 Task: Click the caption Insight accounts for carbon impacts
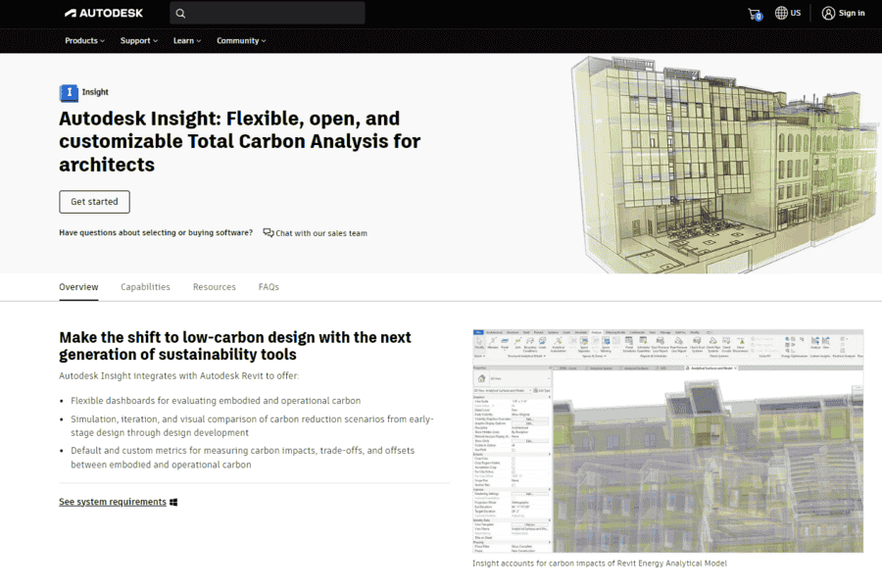point(600,563)
